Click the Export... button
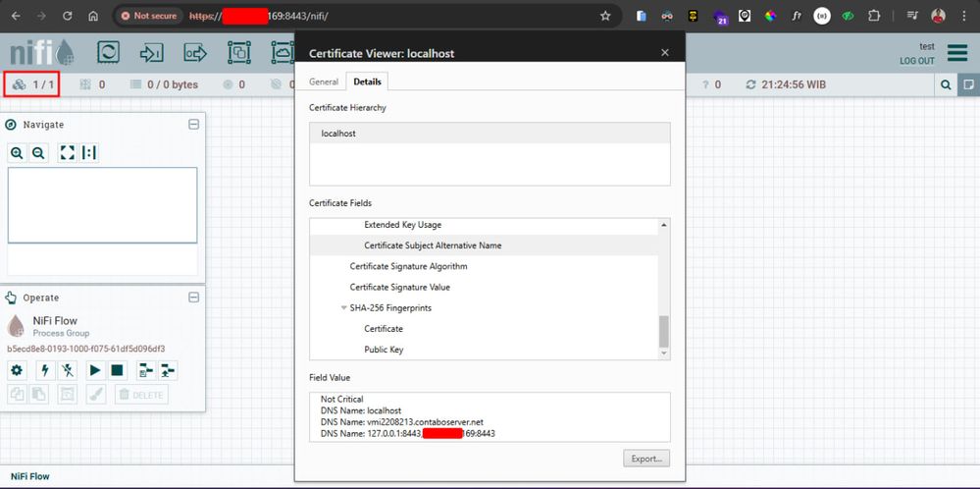The width and height of the screenshot is (980, 489). 646,459
